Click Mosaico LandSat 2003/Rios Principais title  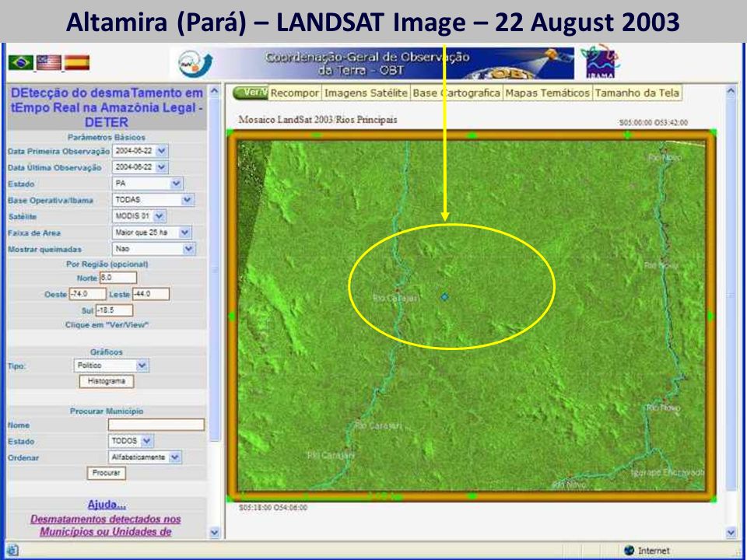coord(317,120)
